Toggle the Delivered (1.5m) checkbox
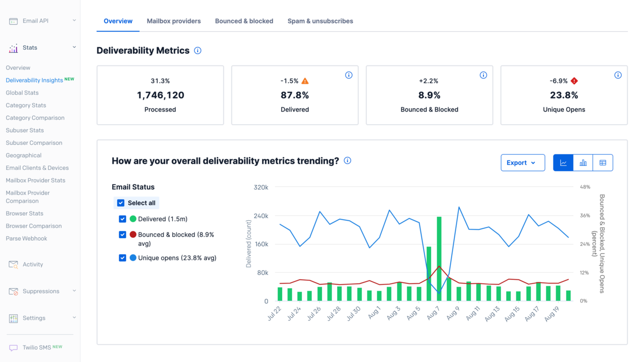Screen dimensions: 644x362 pos(122,219)
